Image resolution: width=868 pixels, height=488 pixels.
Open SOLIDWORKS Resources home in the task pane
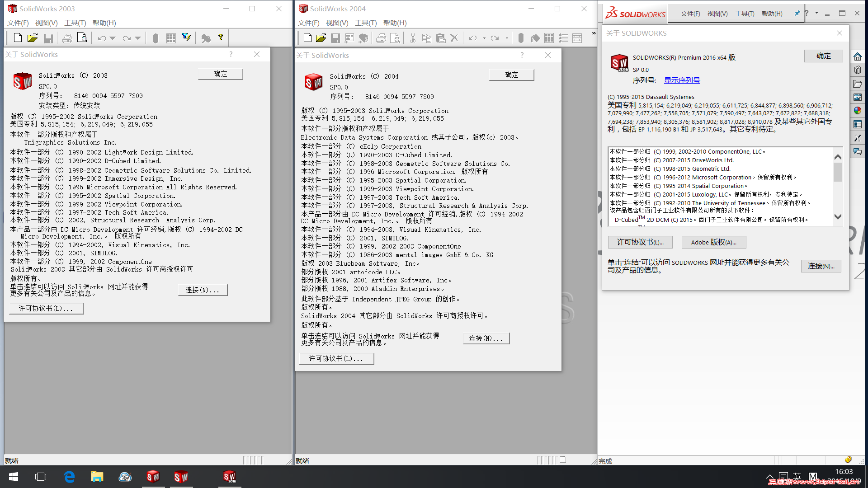click(858, 56)
